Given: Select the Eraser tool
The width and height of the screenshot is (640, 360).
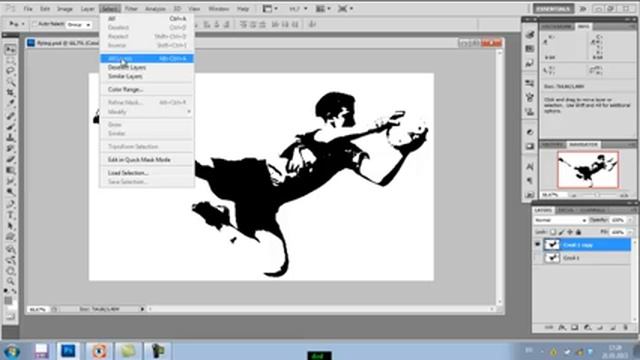Looking at the screenshot, I should 10,159.
